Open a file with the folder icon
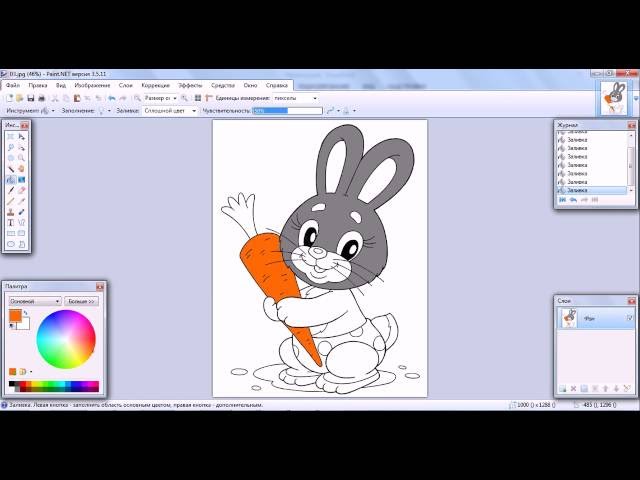 (x=20, y=98)
